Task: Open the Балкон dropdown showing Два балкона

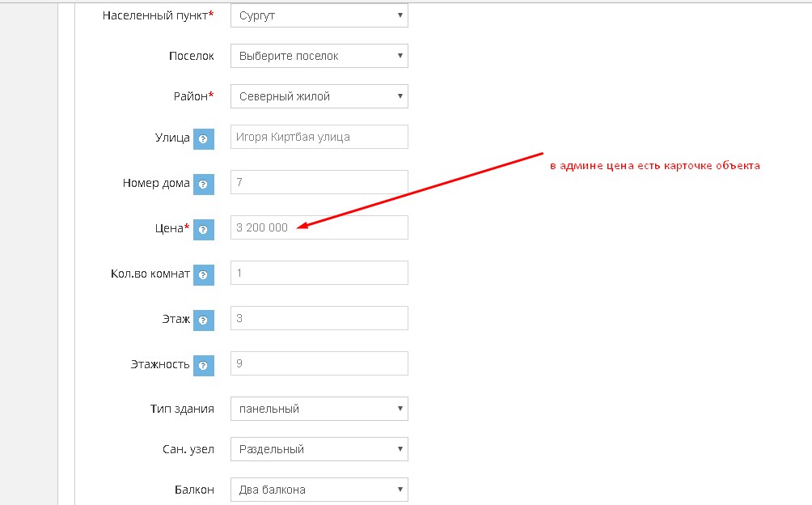Action: (319, 490)
